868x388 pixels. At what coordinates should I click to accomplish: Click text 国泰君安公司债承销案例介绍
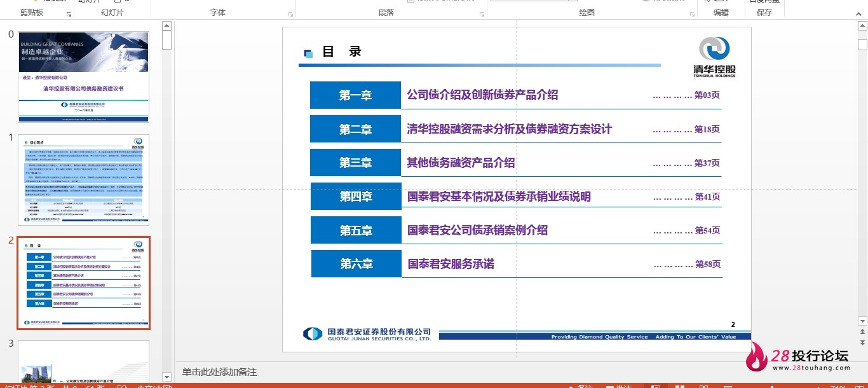coord(477,230)
